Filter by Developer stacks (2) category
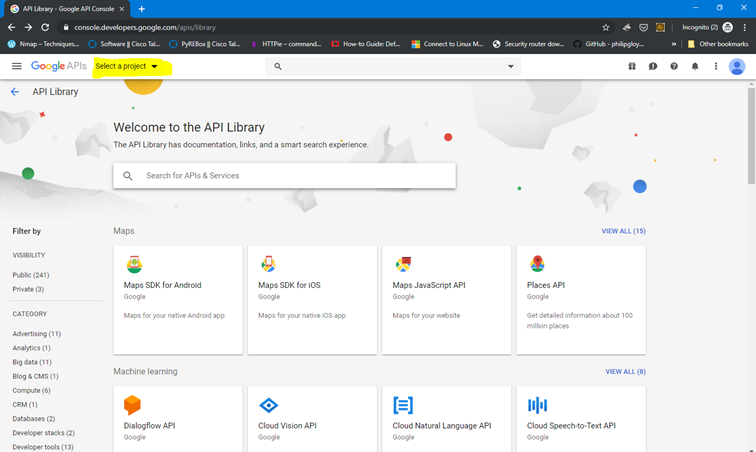The width and height of the screenshot is (756, 452). point(43,433)
